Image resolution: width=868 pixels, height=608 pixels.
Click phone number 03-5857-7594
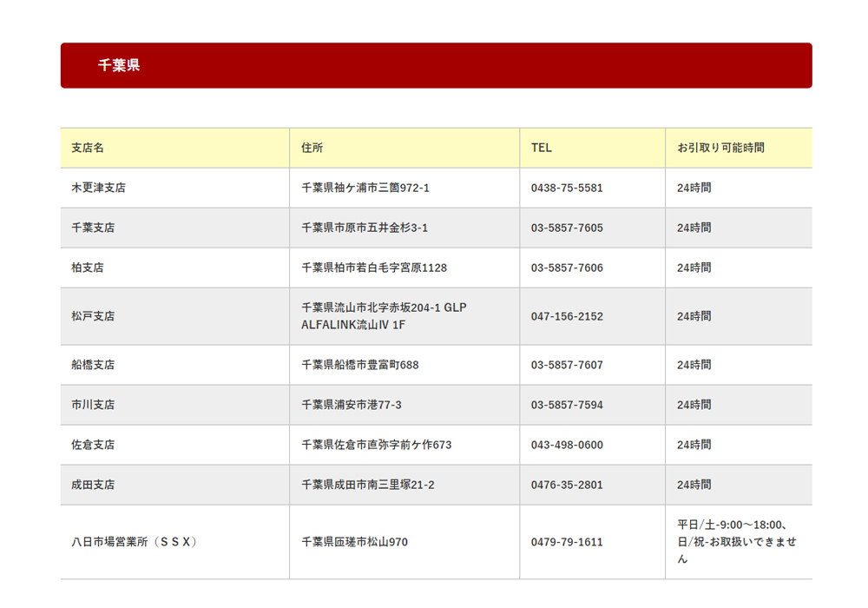pos(567,405)
